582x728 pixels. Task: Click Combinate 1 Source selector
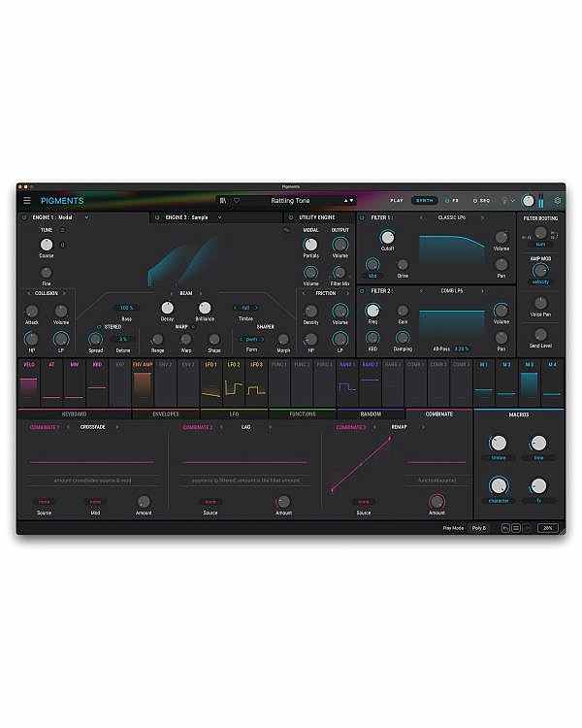[x=44, y=502]
